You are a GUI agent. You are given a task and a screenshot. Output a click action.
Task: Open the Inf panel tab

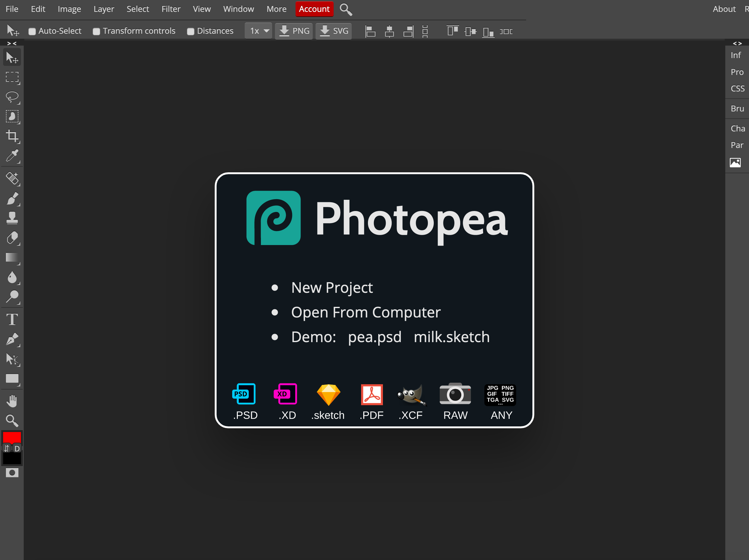tap(736, 55)
